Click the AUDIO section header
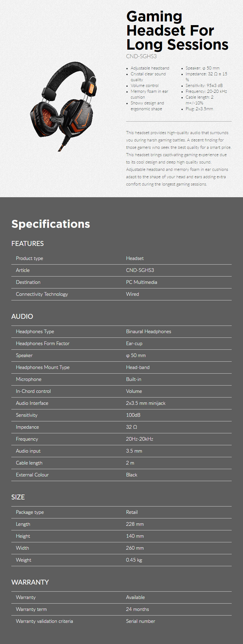243x644 pixels. click(22, 316)
